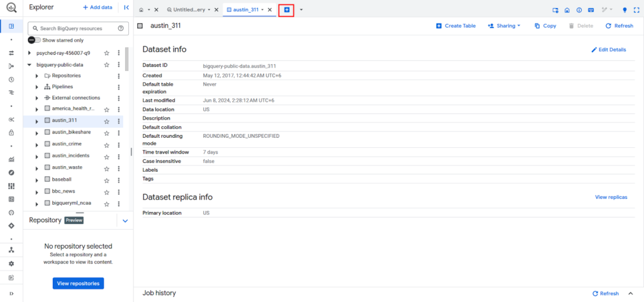Viewport: 644px width, 302px height.
Task: Open the diamond Recommendations icon in sidebar
Action: click(x=11, y=226)
